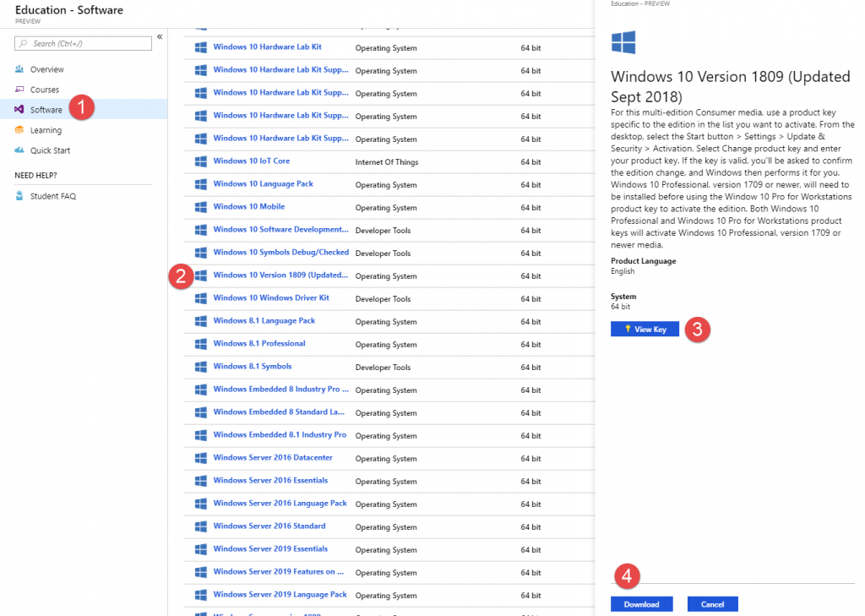
Task: Click the Windows icon beside Windows Server 2016 Datacenter
Action: click(201, 458)
